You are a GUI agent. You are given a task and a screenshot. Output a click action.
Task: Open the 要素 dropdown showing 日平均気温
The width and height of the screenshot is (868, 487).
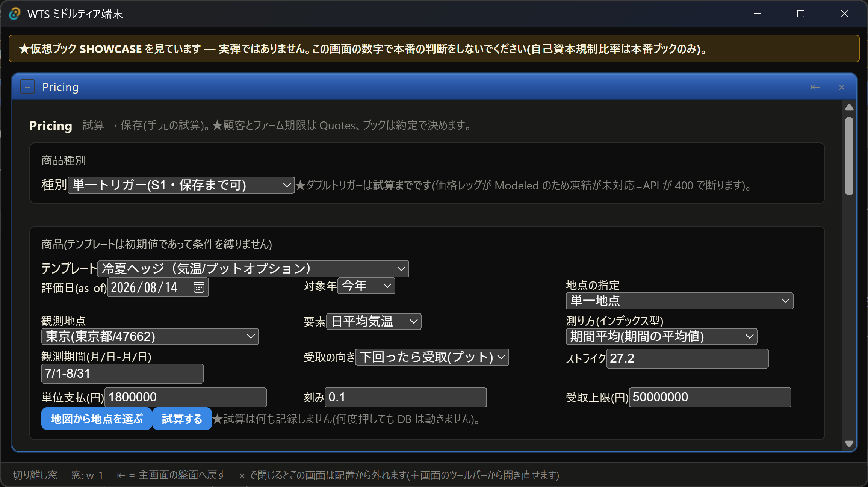pyautogui.click(x=374, y=321)
